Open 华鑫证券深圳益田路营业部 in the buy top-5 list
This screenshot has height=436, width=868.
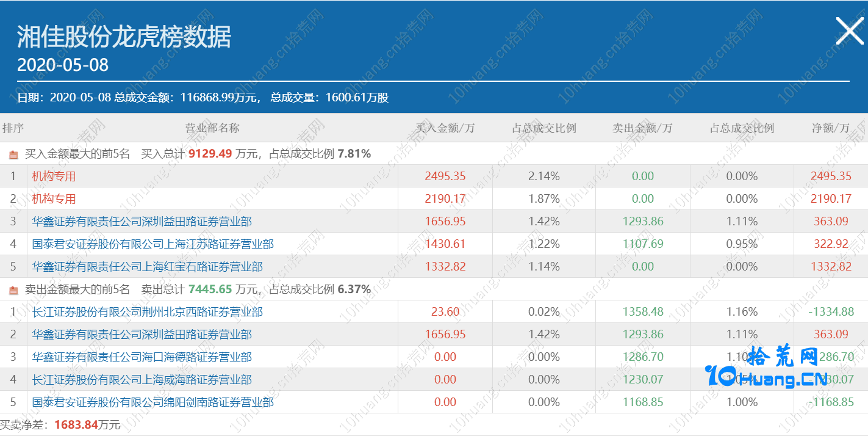pos(142,222)
